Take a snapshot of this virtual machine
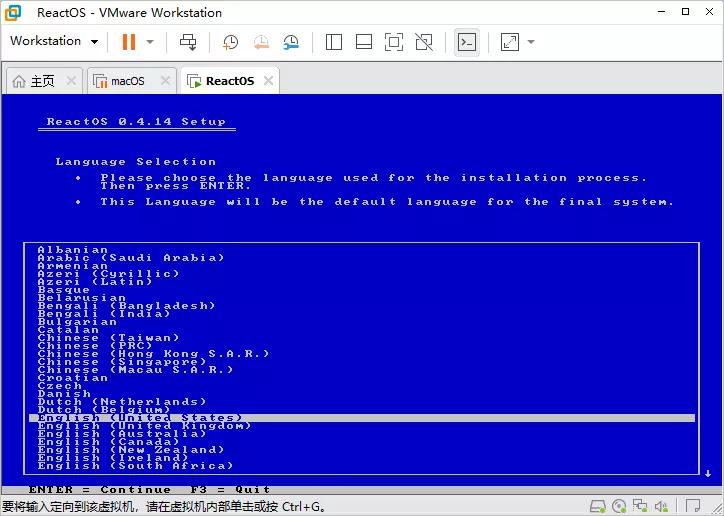This screenshot has width=724, height=516. (230, 42)
